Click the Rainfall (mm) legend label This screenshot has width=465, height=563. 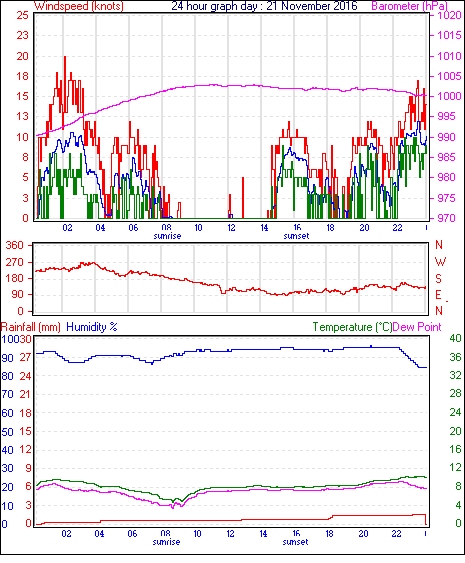click(x=31, y=327)
